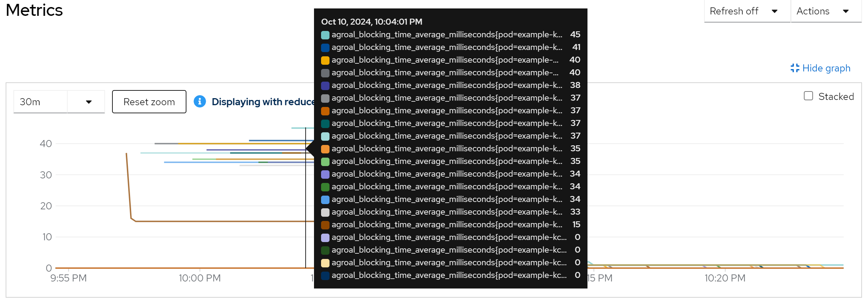
Task: Click the light green swatch for value 35
Action: (325, 161)
